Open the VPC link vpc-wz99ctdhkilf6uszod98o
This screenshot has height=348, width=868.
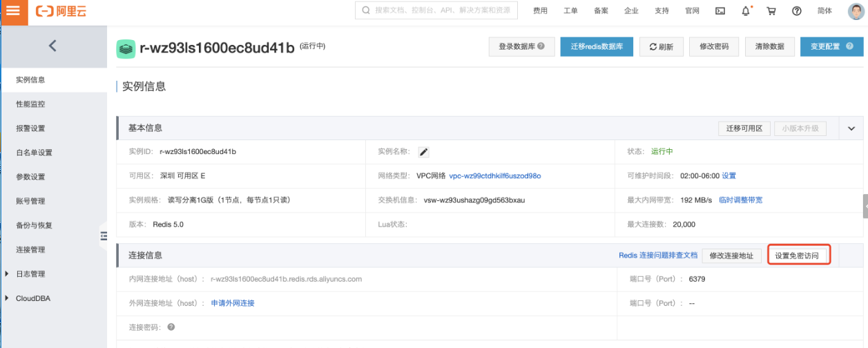[x=494, y=176]
